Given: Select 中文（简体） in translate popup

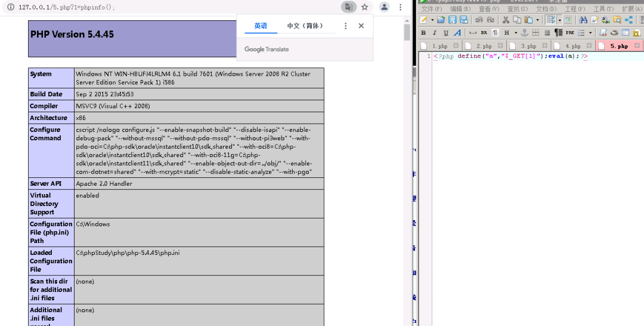Looking at the screenshot, I should (305, 26).
